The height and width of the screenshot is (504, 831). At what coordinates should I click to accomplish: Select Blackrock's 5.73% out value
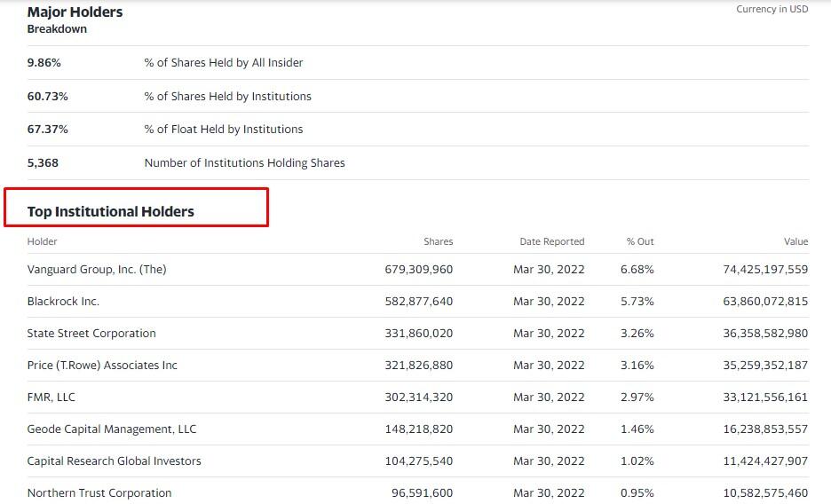[637, 301]
